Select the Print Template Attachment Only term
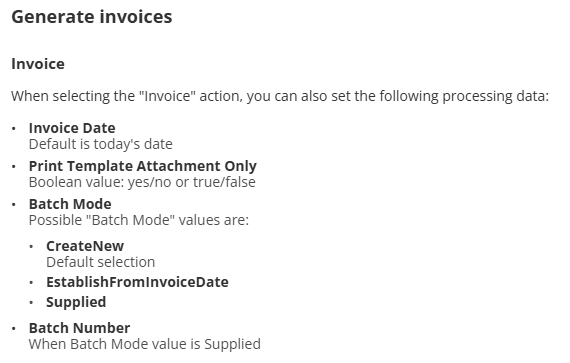570x363 pixels. click(x=142, y=166)
